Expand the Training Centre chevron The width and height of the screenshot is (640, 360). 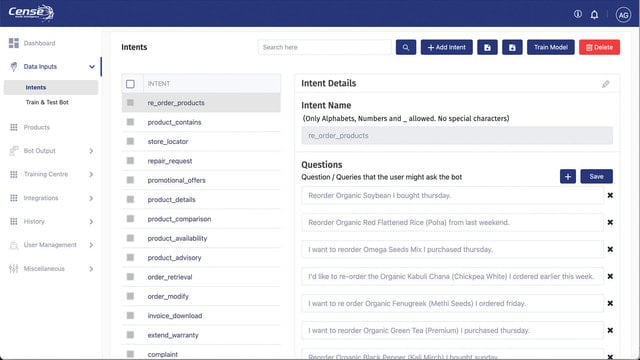(x=91, y=174)
